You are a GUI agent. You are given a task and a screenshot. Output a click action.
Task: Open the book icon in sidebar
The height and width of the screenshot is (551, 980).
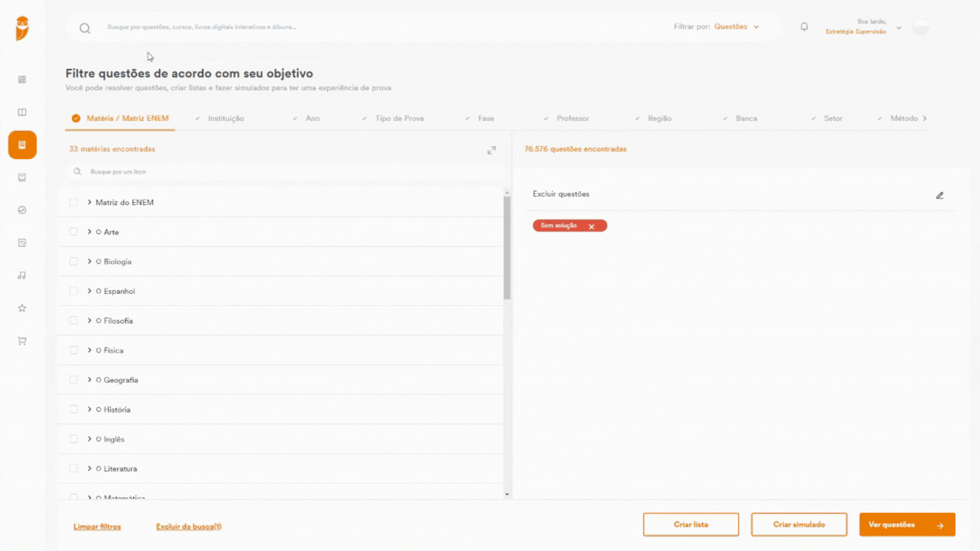pos(22,112)
